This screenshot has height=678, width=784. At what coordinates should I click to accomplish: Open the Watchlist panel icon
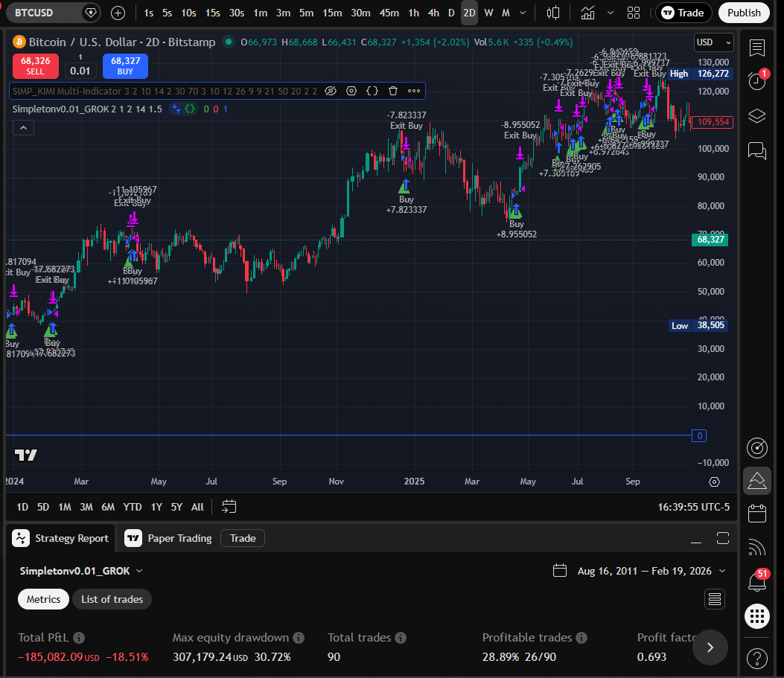(x=756, y=48)
